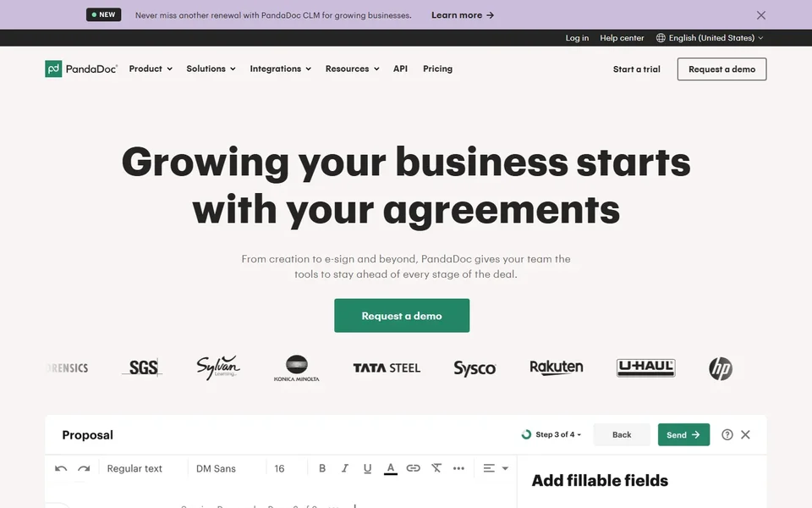Click the HP logo
The image size is (812, 508).
click(x=721, y=368)
